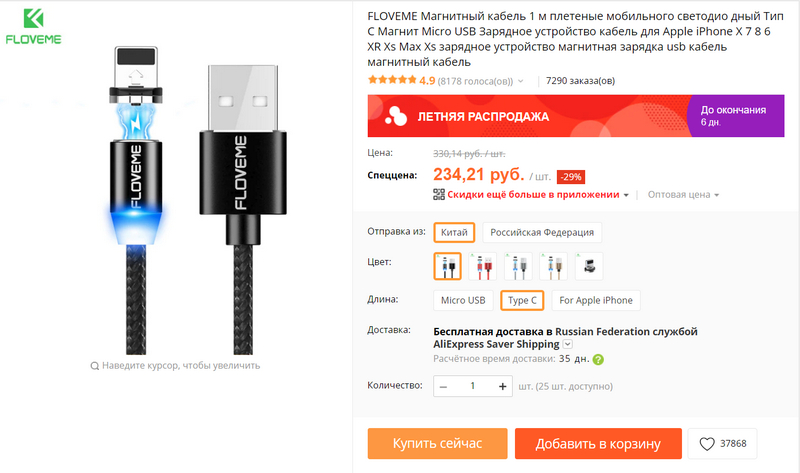The image size is (800, 473).
Task: Select shipping from Китай
Action: point(454,232)
